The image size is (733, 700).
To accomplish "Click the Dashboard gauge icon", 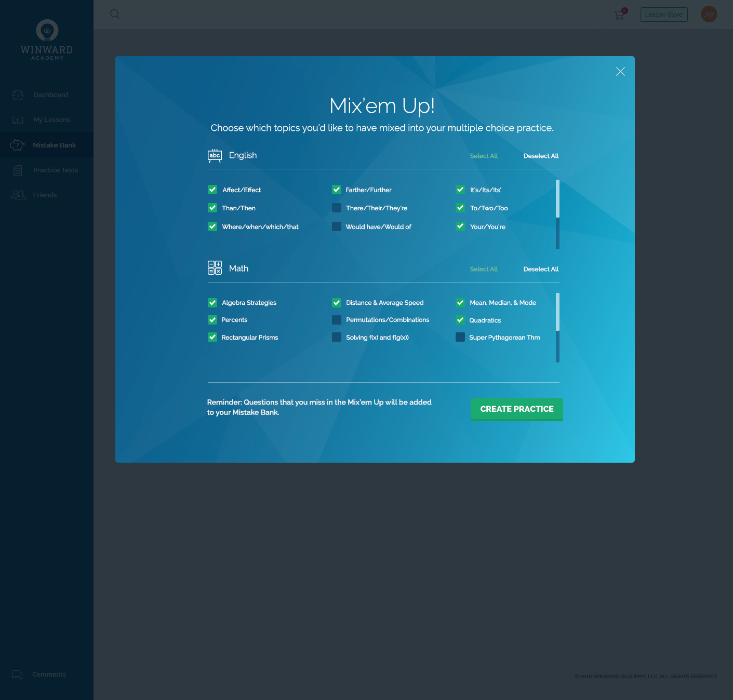I will 18,95.
